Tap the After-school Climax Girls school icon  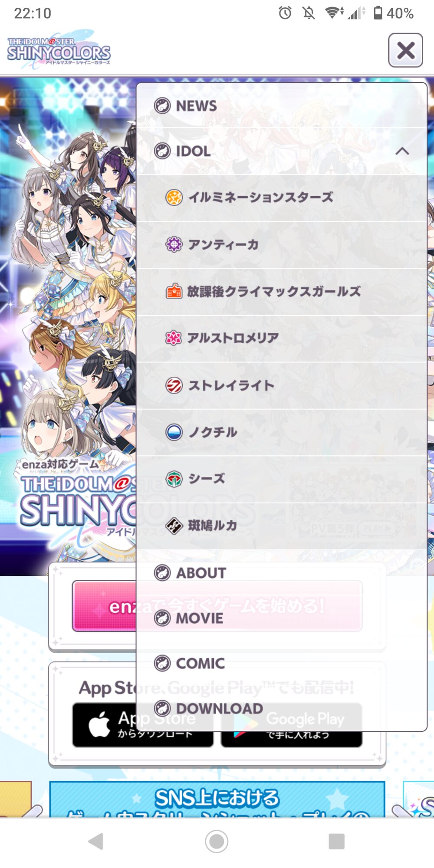174,292
